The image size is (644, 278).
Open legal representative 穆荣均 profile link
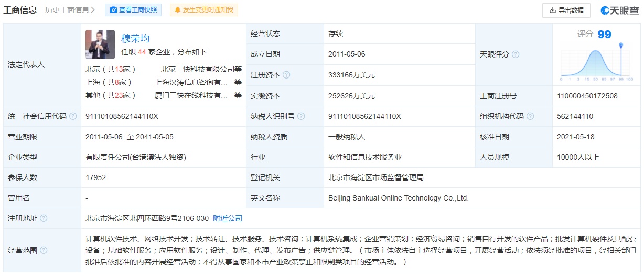pyautogui.click(x=135, y=38)
